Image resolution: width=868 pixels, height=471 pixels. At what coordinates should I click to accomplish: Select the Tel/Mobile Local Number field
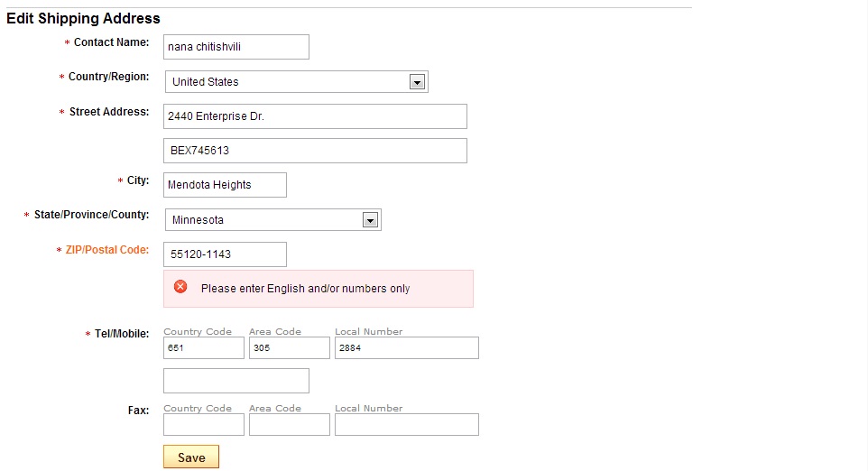[x=406, y=348]
